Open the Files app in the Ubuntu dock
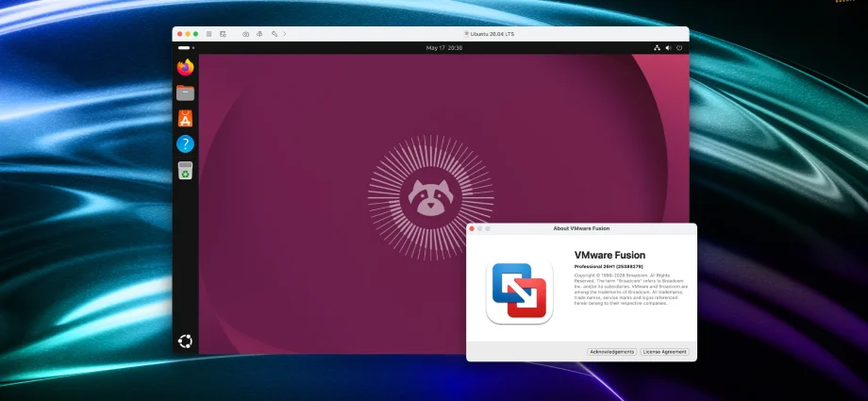The height and width of the screenshot is (401, 868). pos(186,92)
